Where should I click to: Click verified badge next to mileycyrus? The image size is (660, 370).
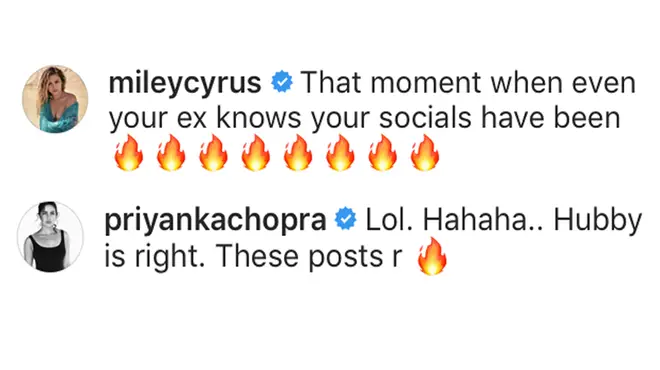point(282,82)
